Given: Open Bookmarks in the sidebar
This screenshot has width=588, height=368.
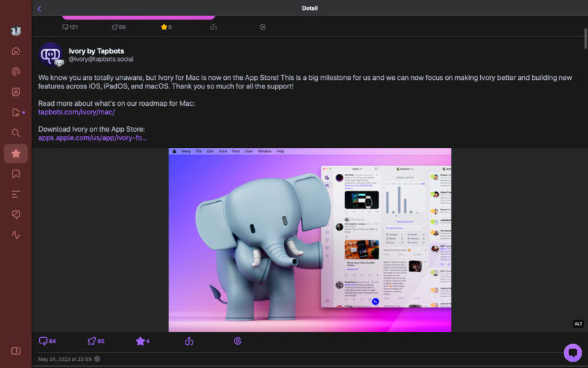Looking at the screenshot, I should pyautogui.click(x=15, y=174).
